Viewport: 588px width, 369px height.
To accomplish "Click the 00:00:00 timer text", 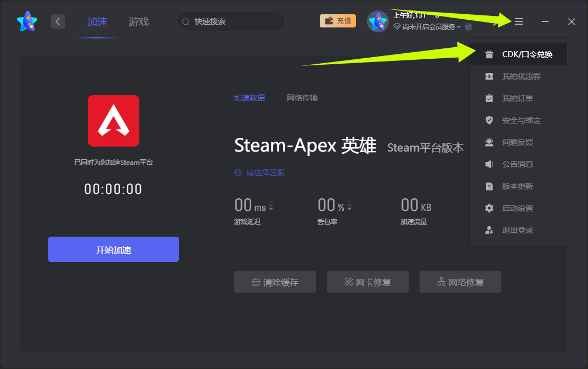I will [113, 189].
